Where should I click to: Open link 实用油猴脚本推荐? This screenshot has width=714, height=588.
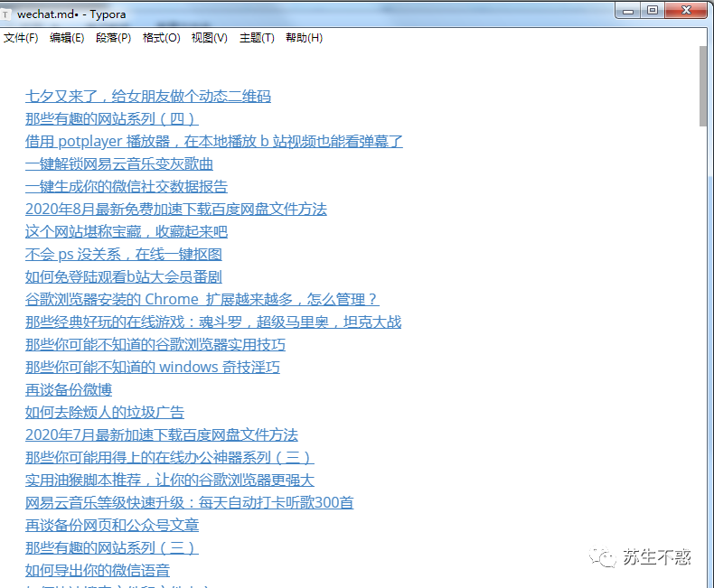tap(170, 481)
